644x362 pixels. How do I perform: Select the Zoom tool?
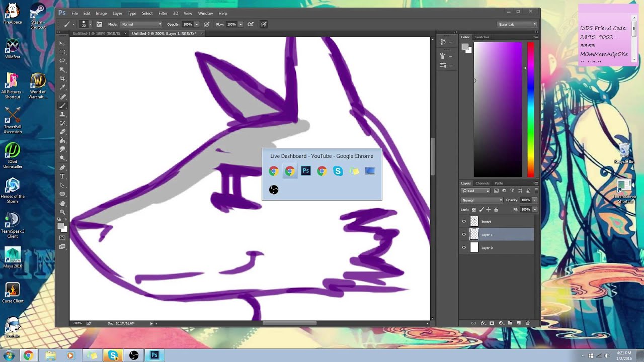[x=62, y=212]
